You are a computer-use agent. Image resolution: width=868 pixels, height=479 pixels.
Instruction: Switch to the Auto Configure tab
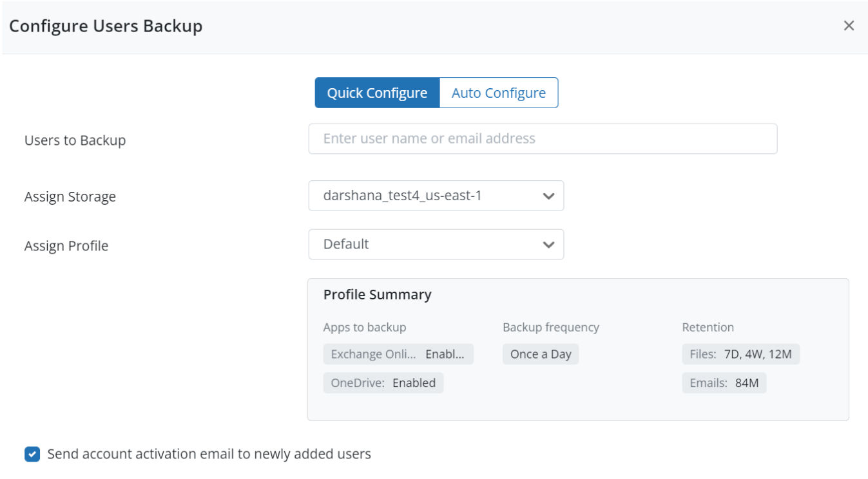point(498,93)
